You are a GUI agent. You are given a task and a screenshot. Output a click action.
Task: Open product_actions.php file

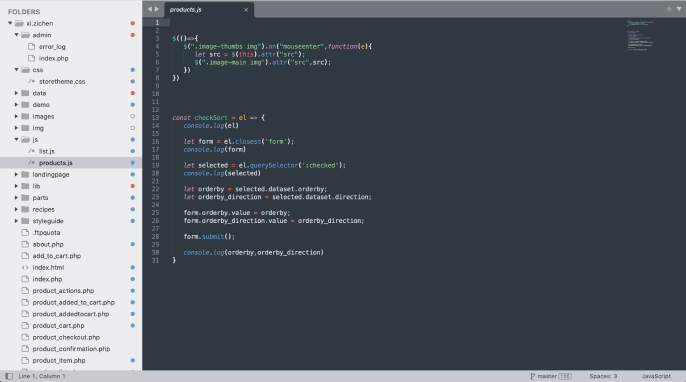(x=63, y=291)
